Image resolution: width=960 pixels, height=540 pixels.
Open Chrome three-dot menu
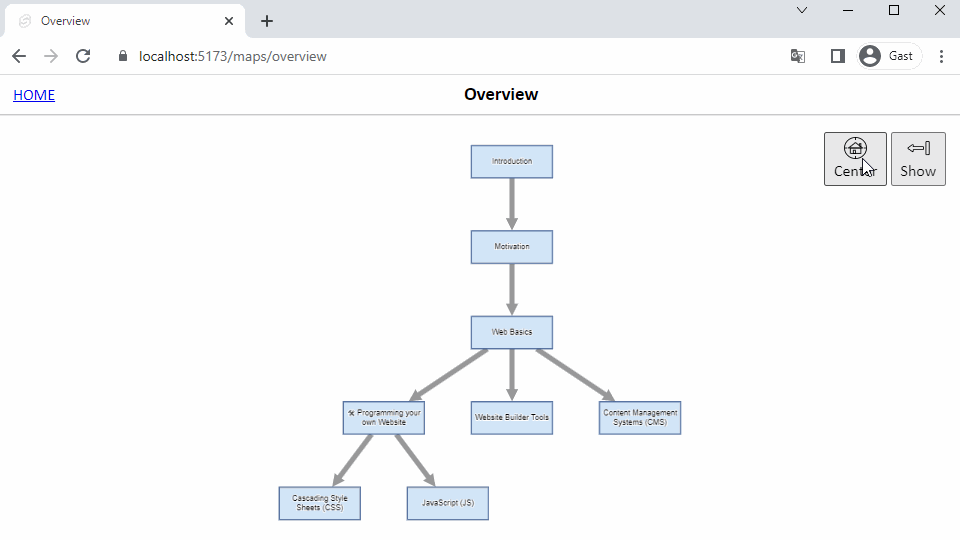[x=941, y=56]
